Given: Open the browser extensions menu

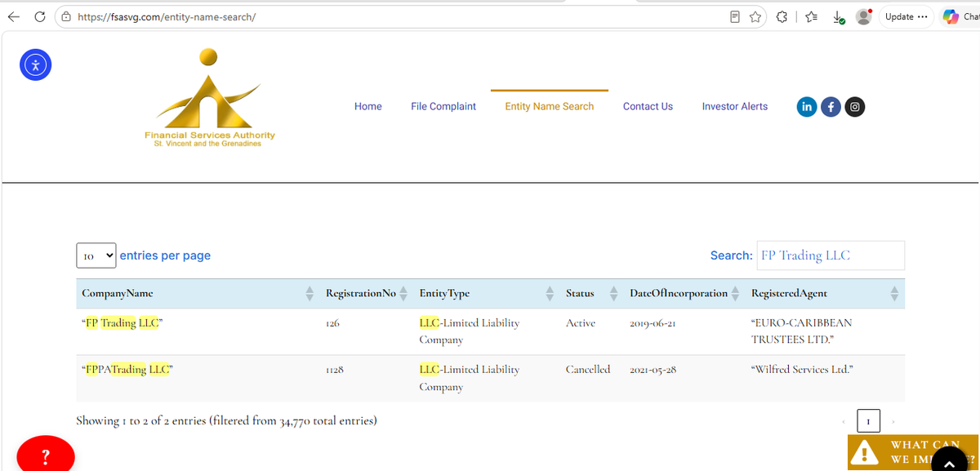Looking at the screenshot, I should [x=782, y=17].
